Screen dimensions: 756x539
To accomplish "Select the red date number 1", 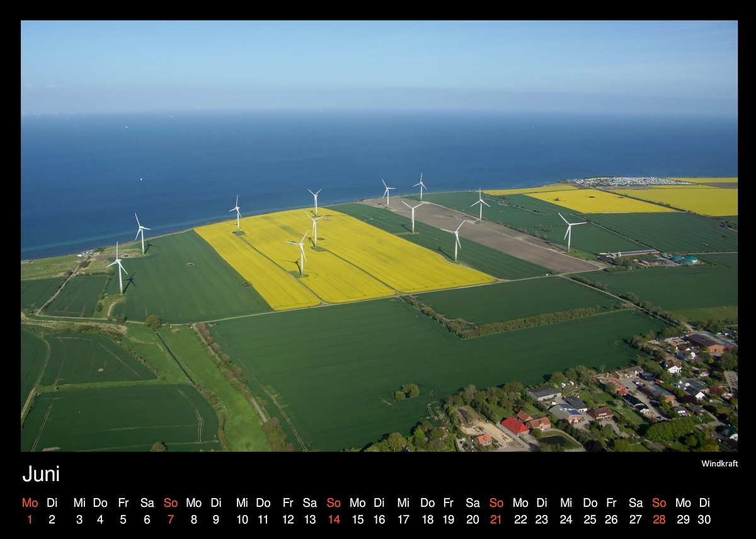I will (x=30, y=519).
